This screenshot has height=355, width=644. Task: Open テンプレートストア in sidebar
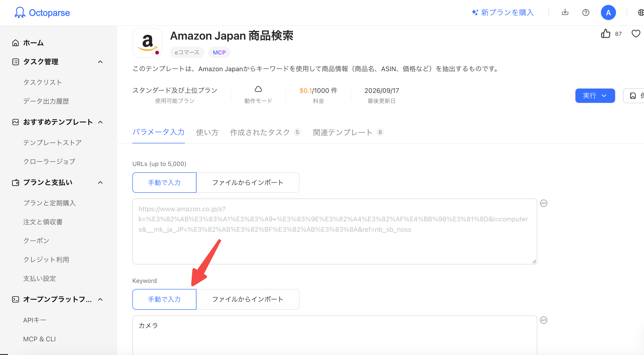point(53,142)
